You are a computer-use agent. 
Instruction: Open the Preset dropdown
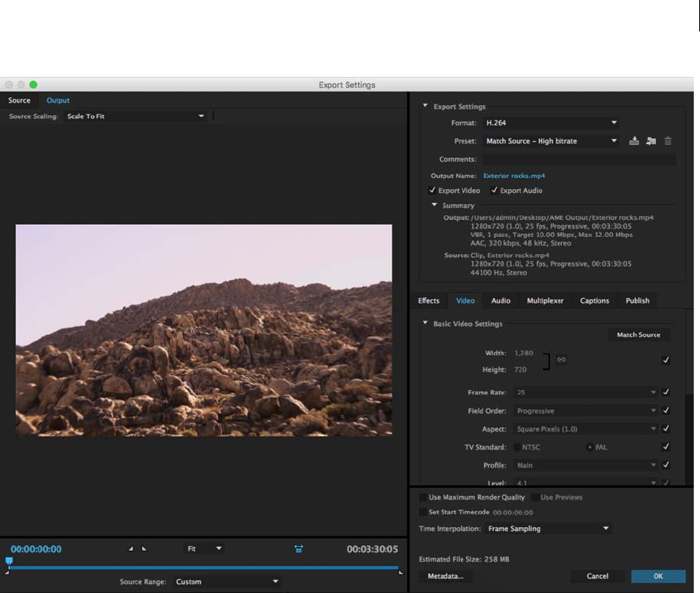coord(551,141)
